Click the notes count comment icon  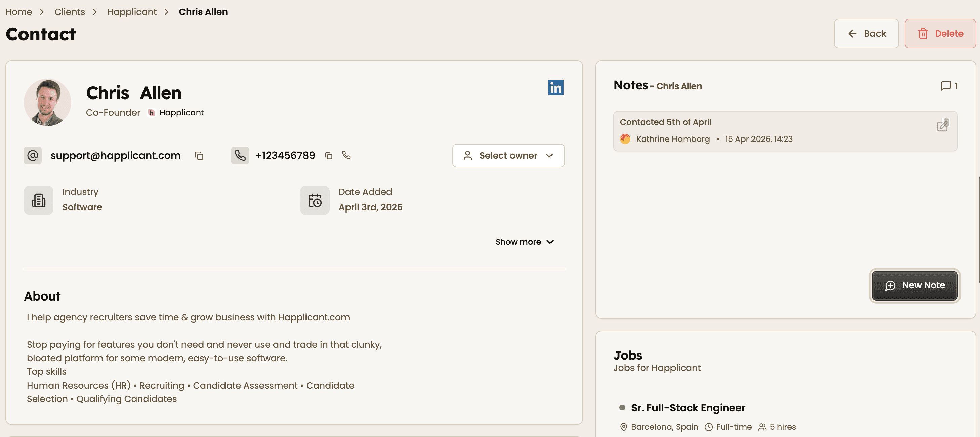tap(946, 86)
